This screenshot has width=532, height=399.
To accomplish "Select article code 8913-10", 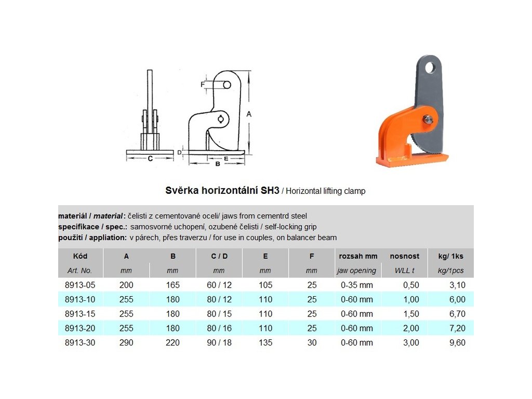I will click(80, 300).
